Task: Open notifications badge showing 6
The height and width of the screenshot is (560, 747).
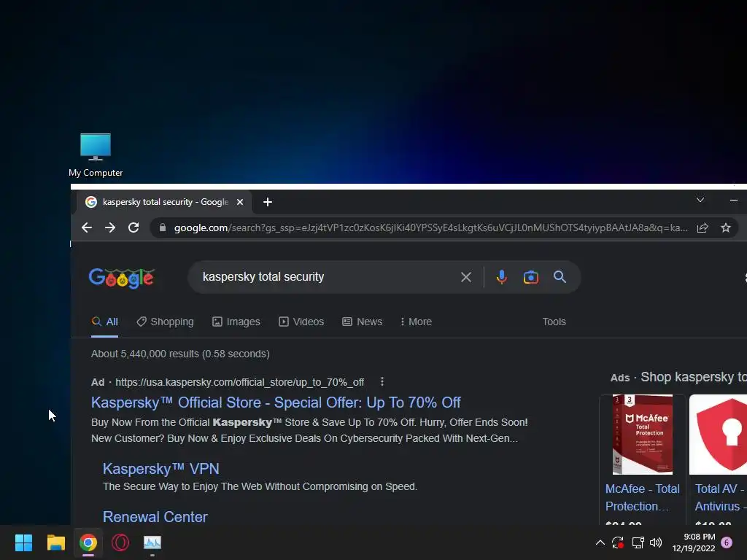Action: [x=727, y=542]
